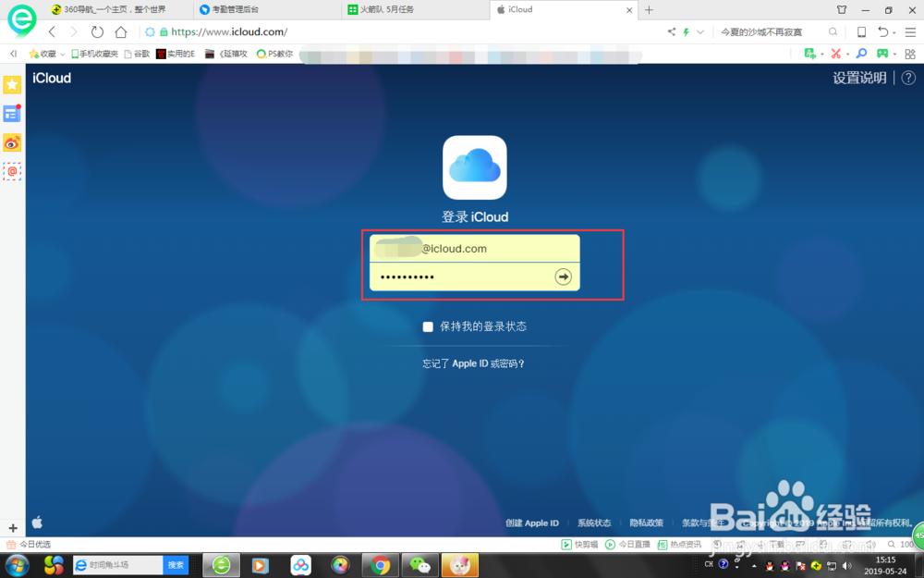This screenshot has width=924, height=578.
Task: Click the green translate icon
Action: click(x=810, y=54)
